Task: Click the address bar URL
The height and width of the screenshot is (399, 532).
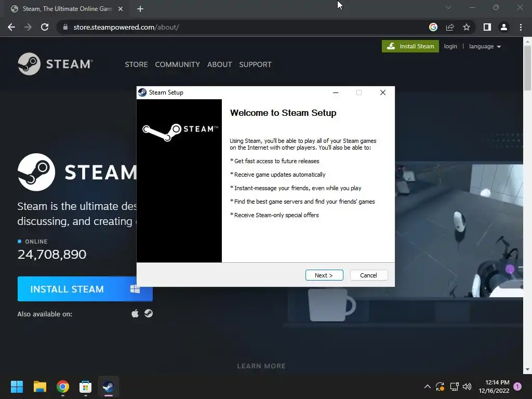Action: click(126, 27)
